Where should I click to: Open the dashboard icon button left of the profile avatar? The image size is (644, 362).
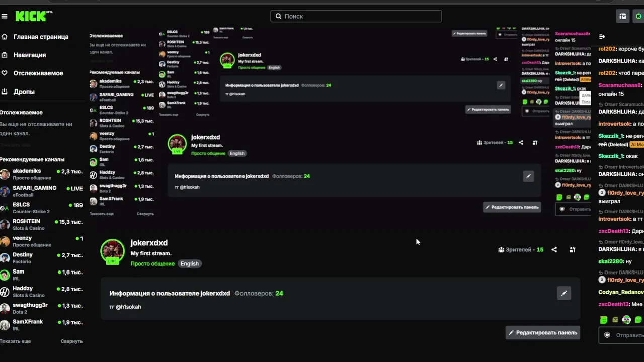point(623,16)
